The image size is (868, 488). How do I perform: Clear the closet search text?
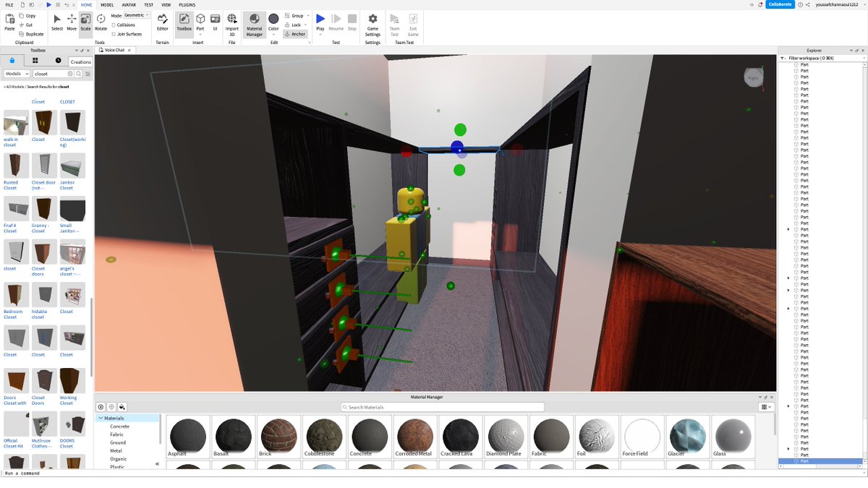71,74
